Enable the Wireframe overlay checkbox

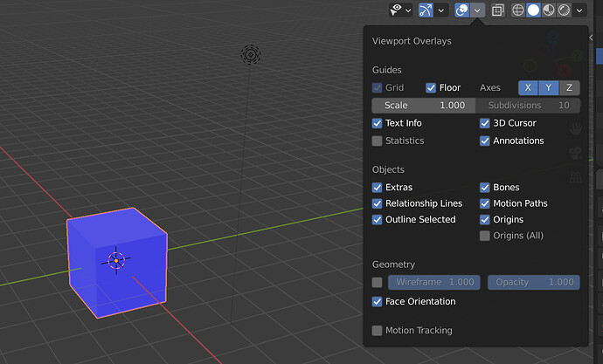377,282
